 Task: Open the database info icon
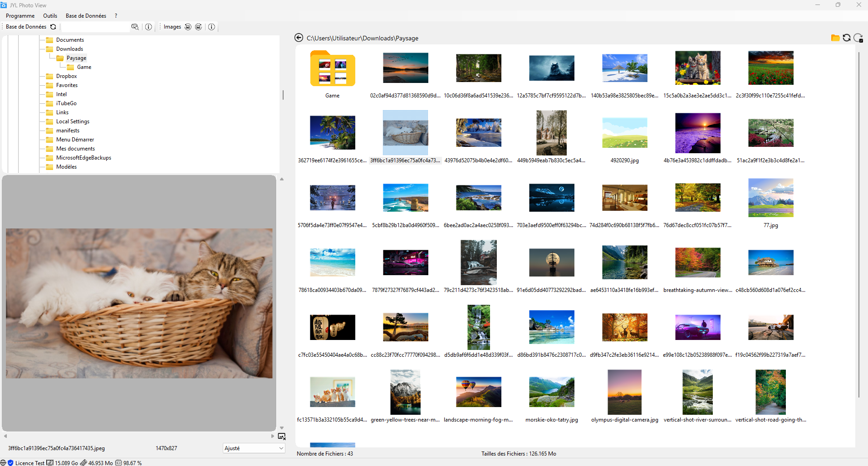coord(148,27)
